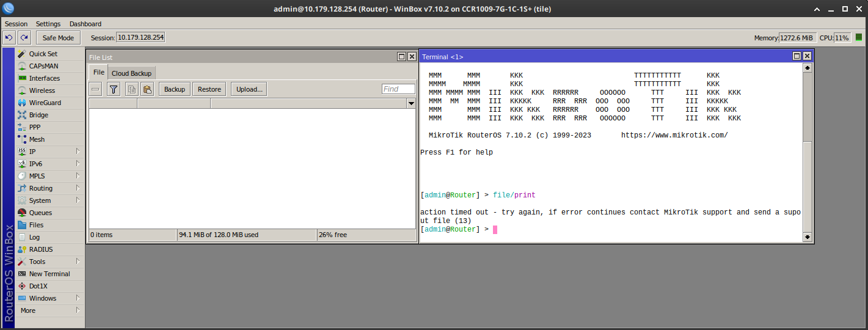Expand the System submenu

tap(78, 200)
